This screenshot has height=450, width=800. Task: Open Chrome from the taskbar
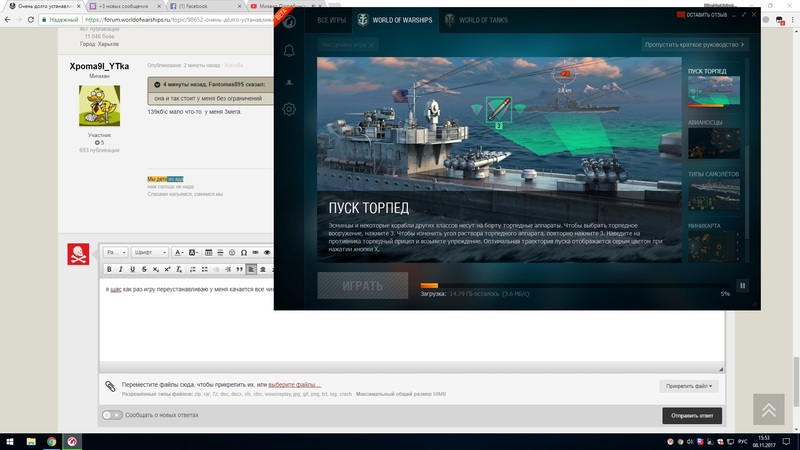pos(52,442)
